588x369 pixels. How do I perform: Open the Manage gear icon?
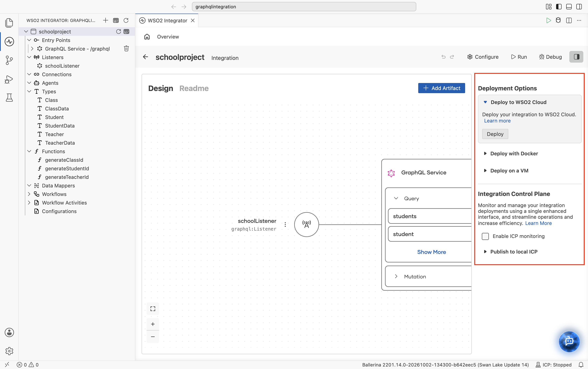pyautogui.click(x=9, y=351)
